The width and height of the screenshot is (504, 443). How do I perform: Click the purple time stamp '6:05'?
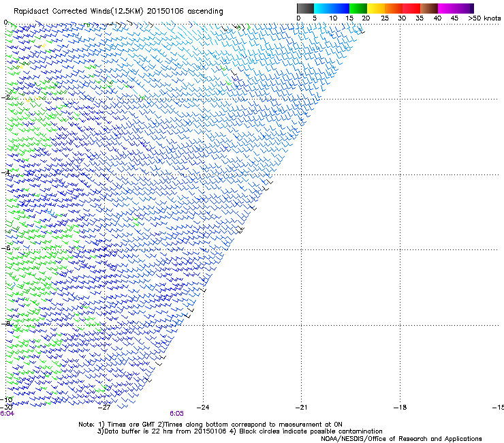click(x=177, y=414)
